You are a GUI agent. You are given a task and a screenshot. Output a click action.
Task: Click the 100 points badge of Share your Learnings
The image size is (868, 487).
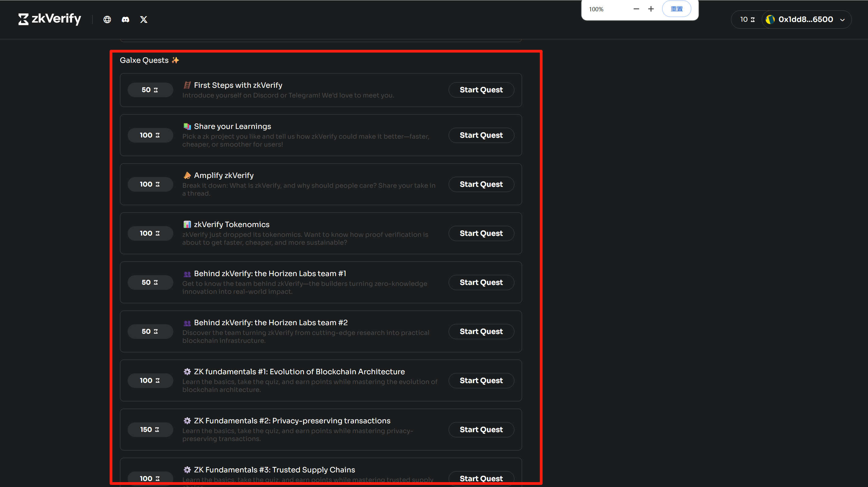pos(150,135)
